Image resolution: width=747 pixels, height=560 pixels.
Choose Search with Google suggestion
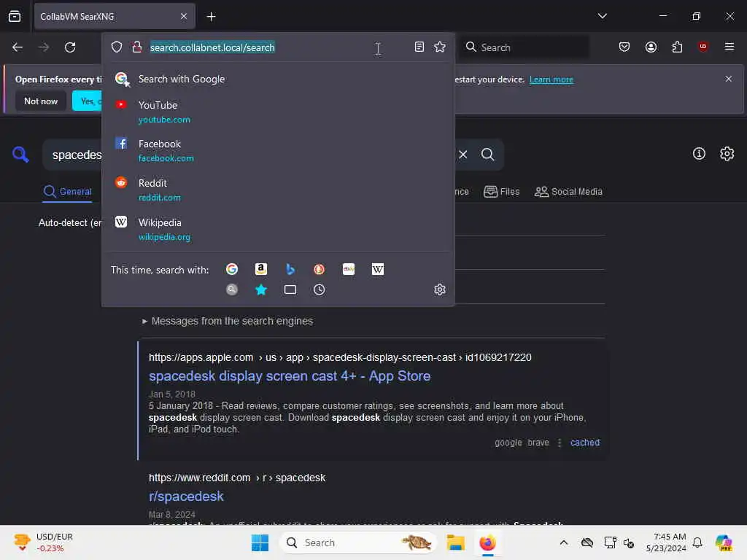278,79
